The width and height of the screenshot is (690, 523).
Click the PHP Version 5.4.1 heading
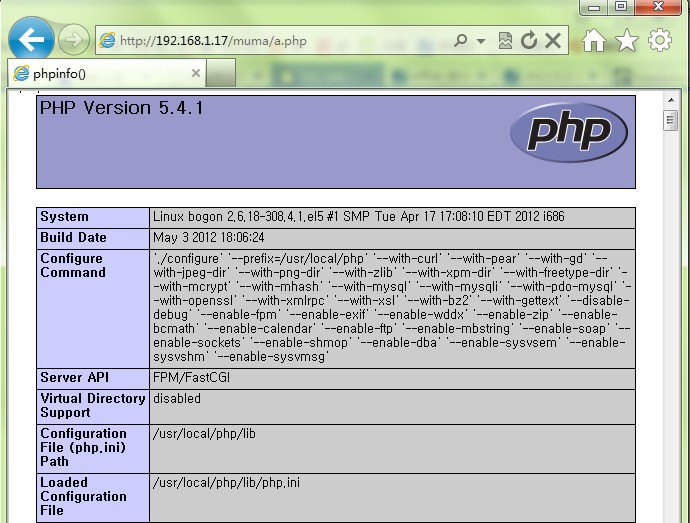click(x=122, y=108)
